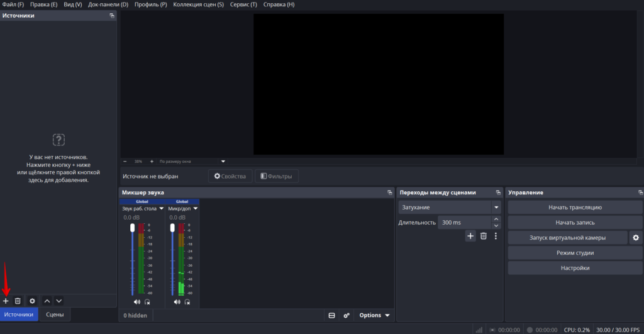The height and width of the screenshot is (334, 644).
Task: Undock the Микшер звука panel
Action: [x=390, y=192]
